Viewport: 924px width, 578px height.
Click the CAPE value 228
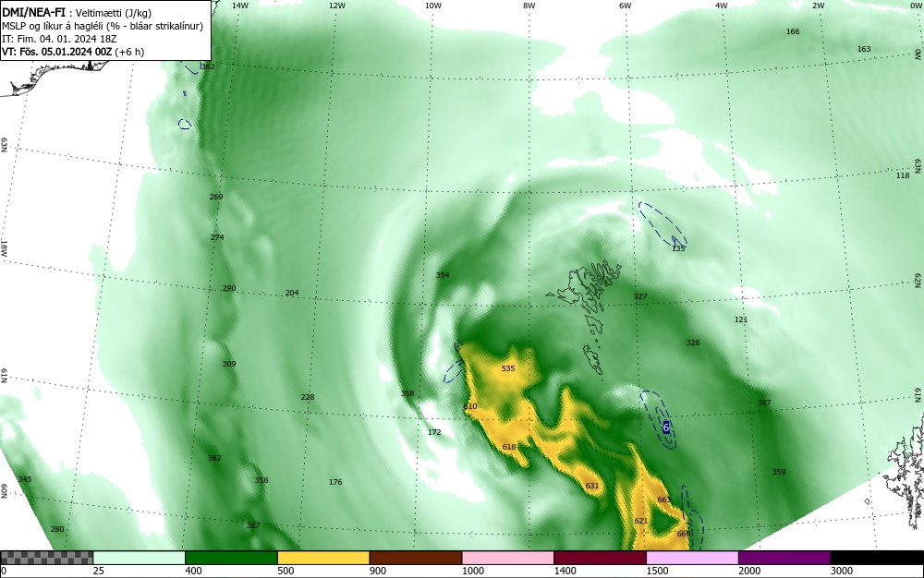click(x=308, y=397)
